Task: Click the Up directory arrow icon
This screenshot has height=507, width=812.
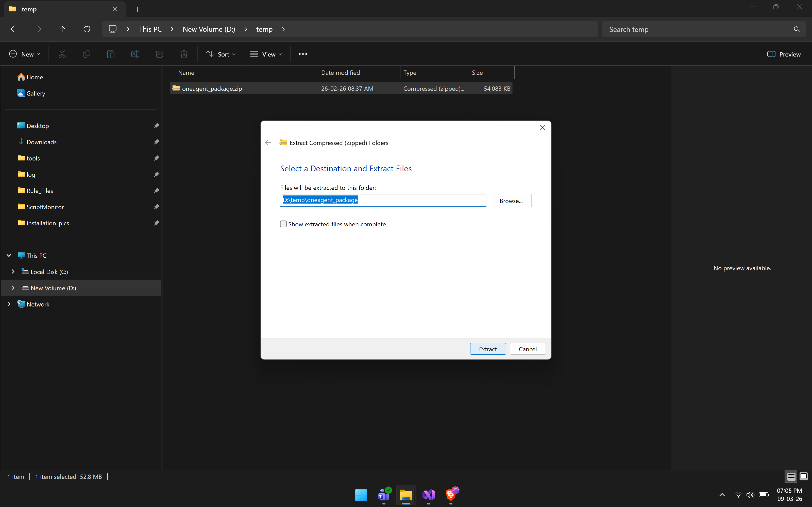Action: (62, 29)
